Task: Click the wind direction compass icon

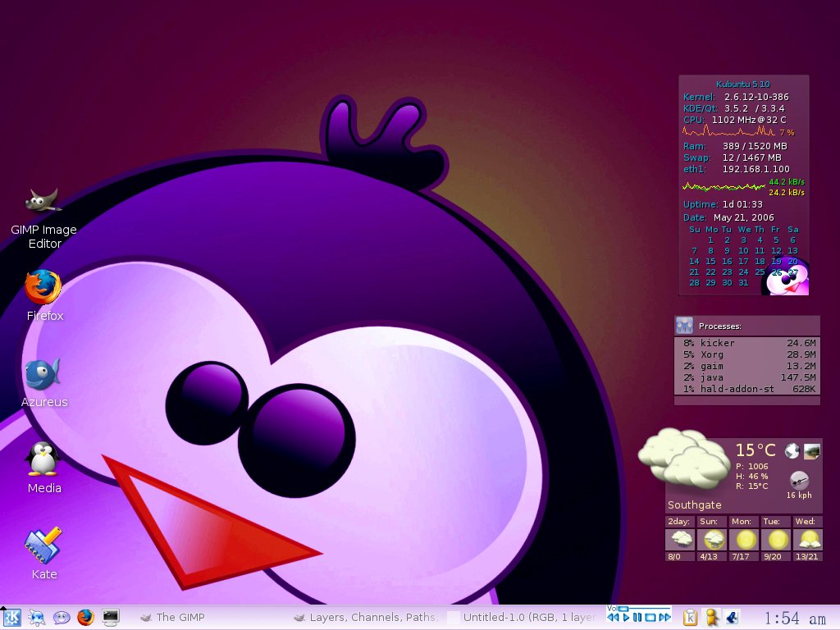Action: (x=799, y=480)
